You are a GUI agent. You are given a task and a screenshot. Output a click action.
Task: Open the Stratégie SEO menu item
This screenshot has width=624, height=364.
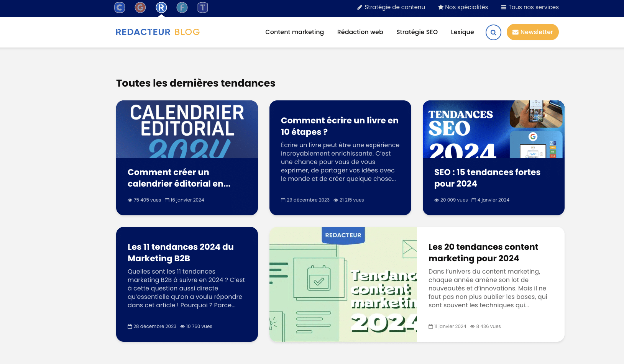pyautogui.click(x=417, y=32)
